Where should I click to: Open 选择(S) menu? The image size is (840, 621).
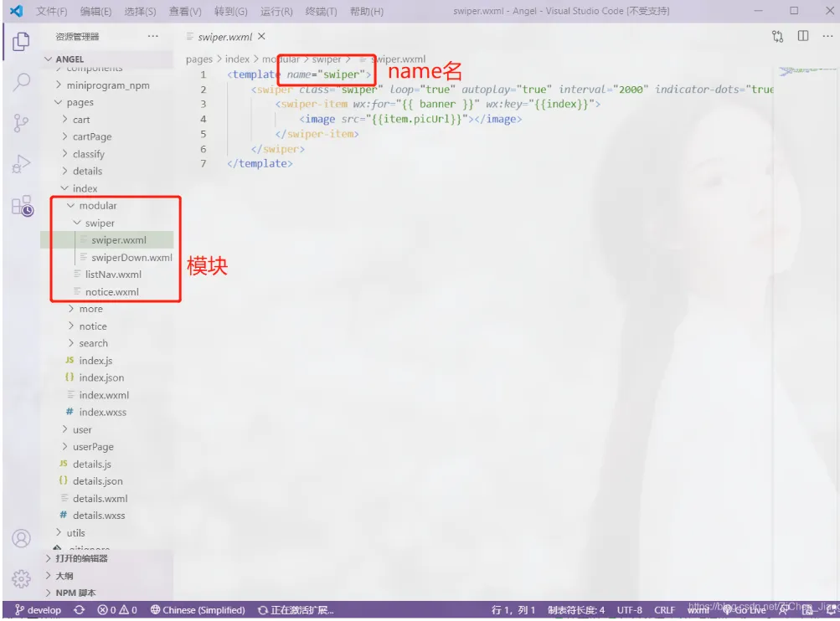141,11
